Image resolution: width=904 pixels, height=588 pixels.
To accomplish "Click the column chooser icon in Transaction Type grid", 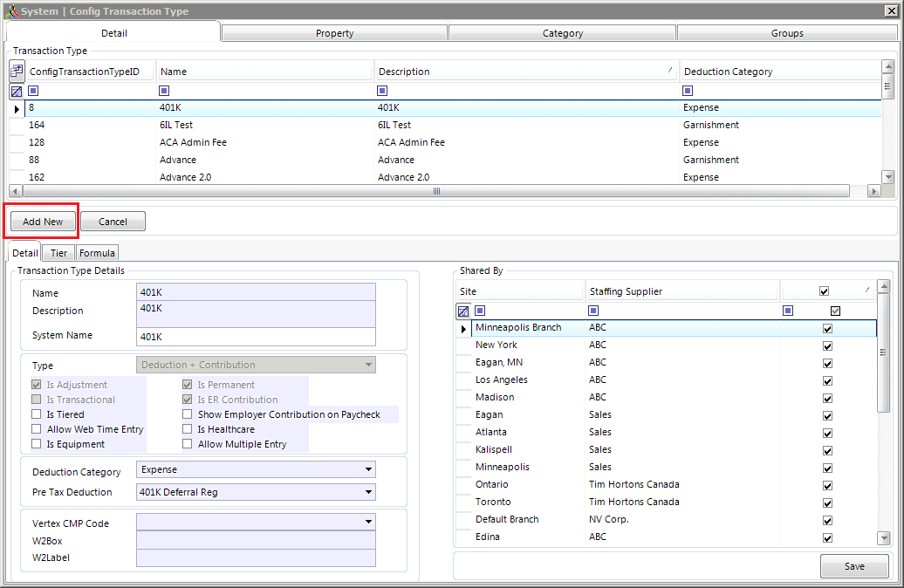I will coord(17,72).
